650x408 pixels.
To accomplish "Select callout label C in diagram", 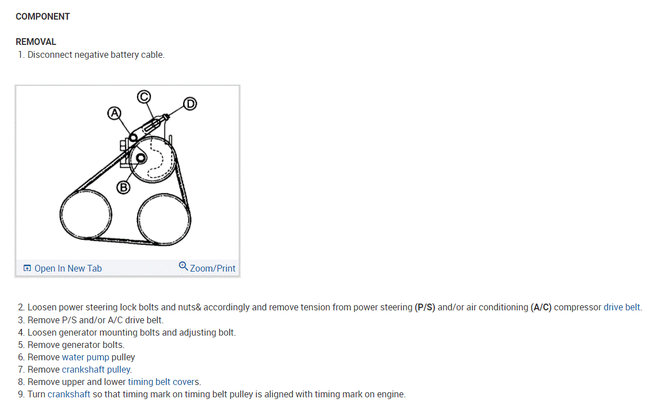I will tap(144, 97).
